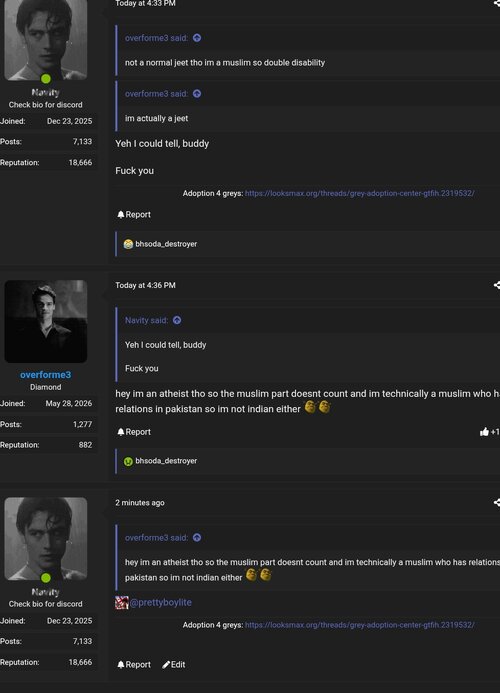Viewport: 500px width, 693px height.
Task: Click 'Diamond' rank under overforme3
Action: click(46, 387)
